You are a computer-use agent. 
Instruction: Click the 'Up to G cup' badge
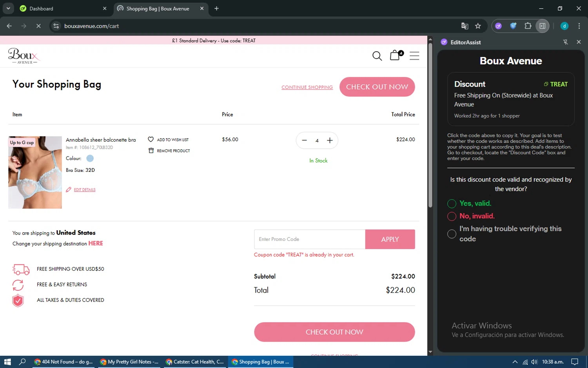point(22,142)
